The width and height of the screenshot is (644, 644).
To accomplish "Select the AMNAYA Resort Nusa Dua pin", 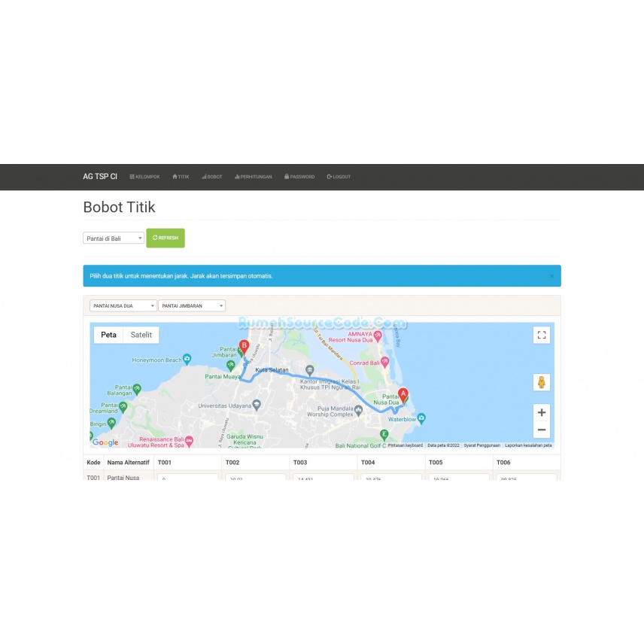I will [378, 336].
